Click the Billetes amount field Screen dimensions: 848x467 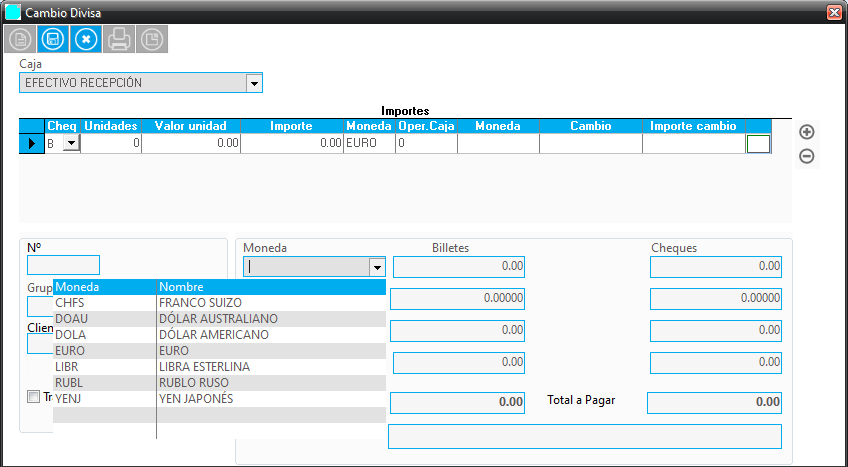pyautogui.click(x=459, y=266)
